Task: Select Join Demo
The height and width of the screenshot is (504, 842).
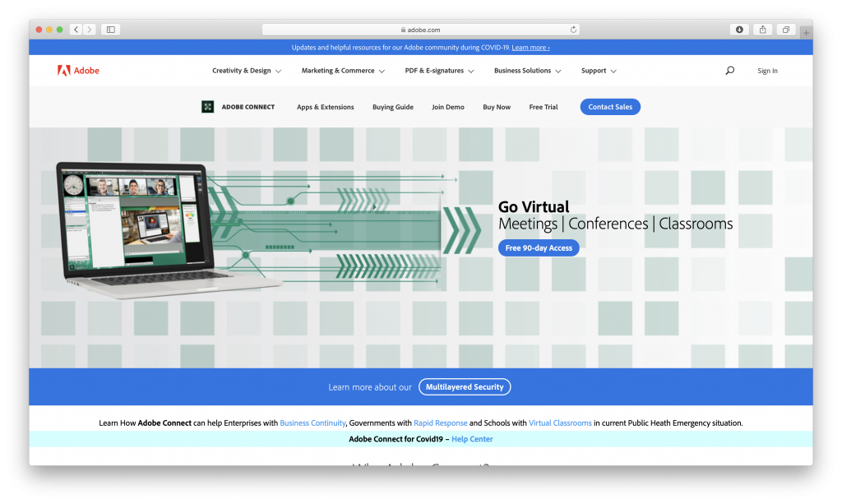Action: pos(448,107)
